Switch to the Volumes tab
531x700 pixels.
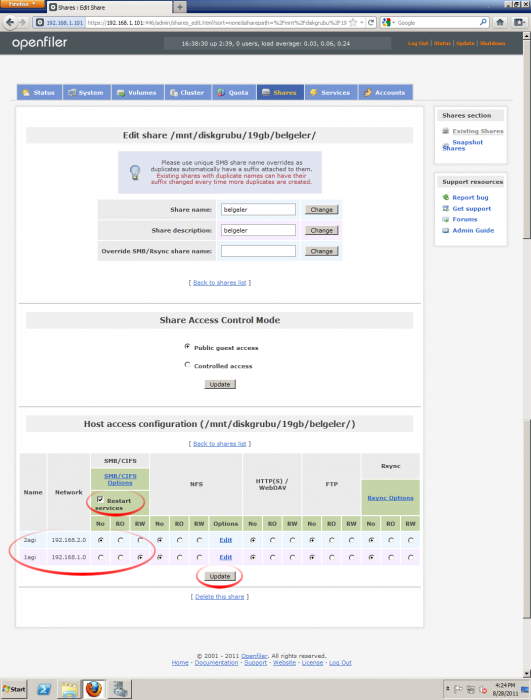pyautogui.click(x=137, y=92)
